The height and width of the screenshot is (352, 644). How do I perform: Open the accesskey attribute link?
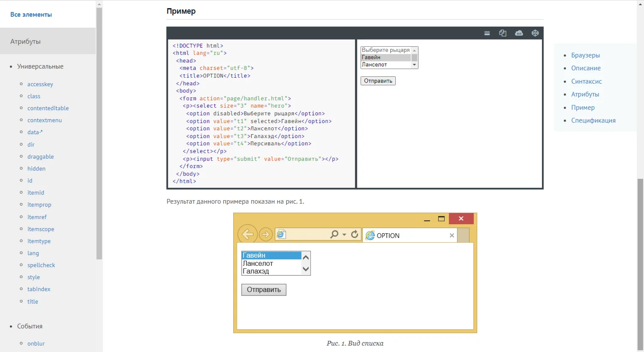40,84
